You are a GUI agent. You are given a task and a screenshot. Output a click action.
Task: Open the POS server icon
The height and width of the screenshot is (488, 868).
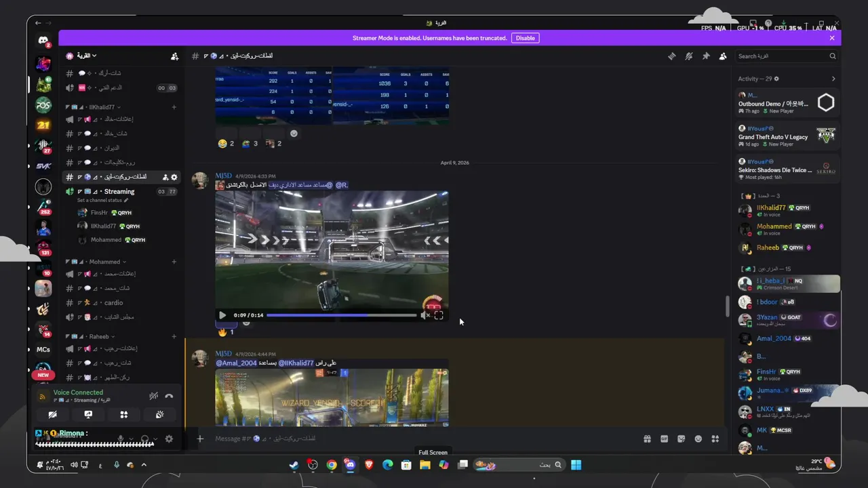coord(43,104)
